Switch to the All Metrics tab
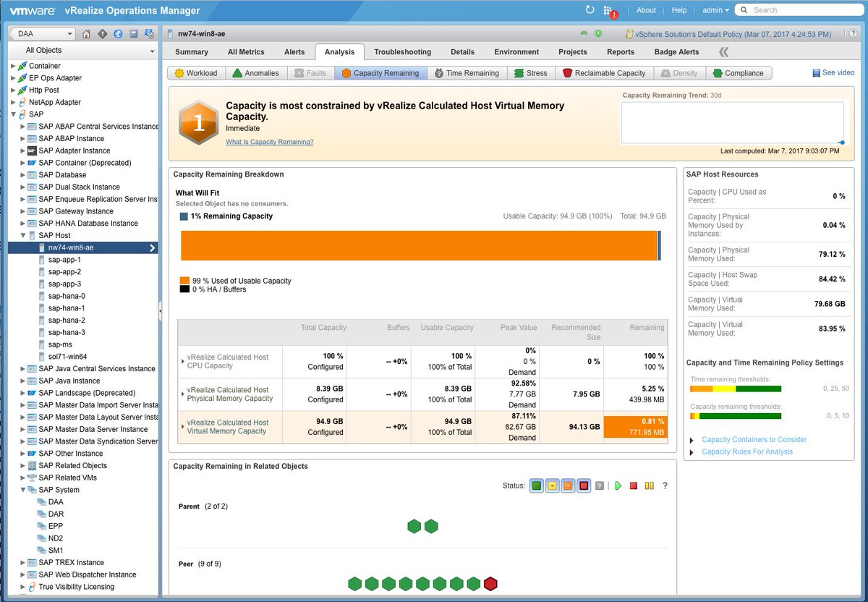This screenshot has width=868, height=602. 246,52
